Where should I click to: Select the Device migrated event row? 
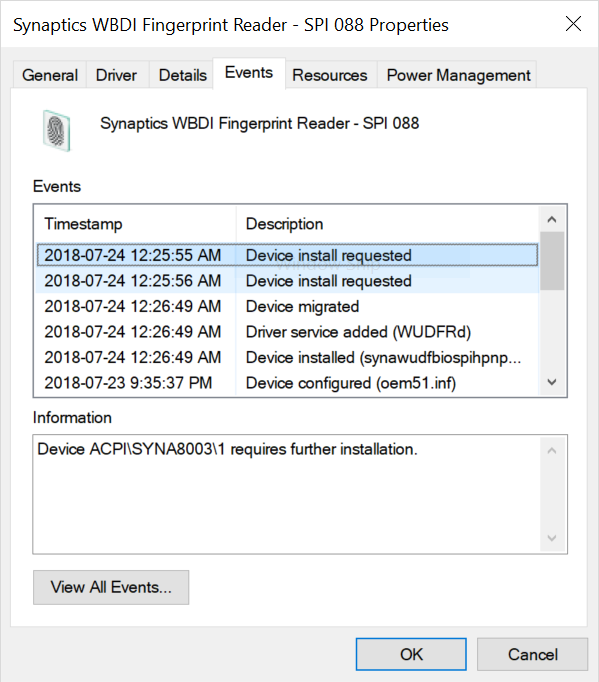[x=288, y=306]
